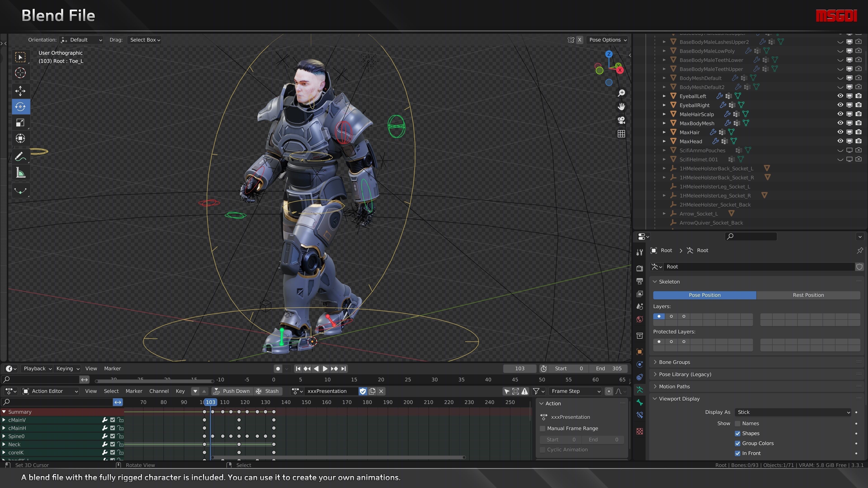The image size is (868, 488).
Task: Click the Push Down button
Action: 232,391
